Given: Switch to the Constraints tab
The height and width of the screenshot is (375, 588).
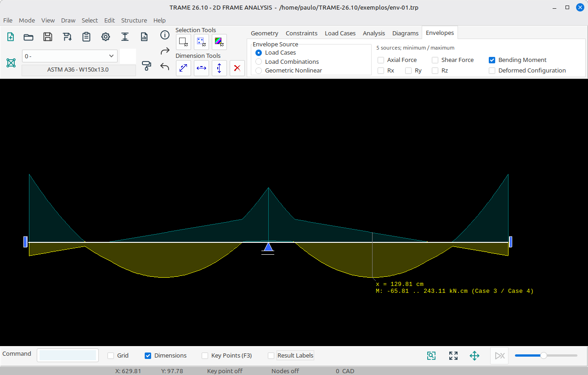Looking at the screenshot, I should pos(301,33).
